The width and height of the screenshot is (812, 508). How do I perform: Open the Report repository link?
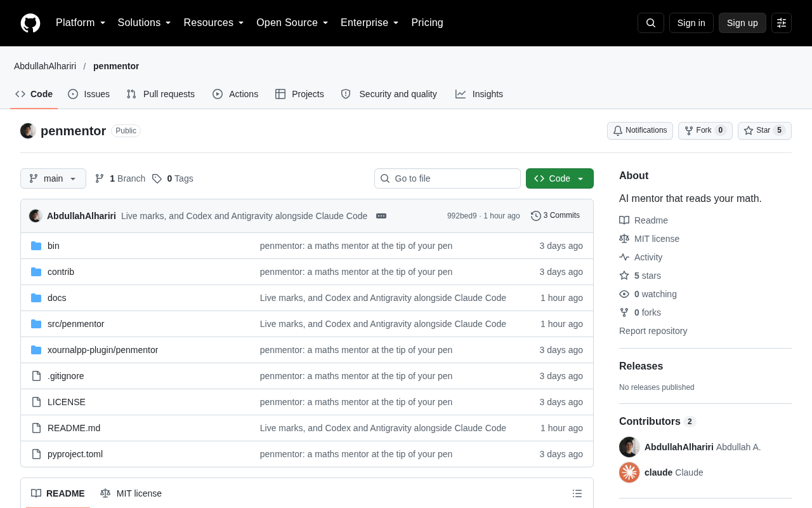click(x=653, y=331)
